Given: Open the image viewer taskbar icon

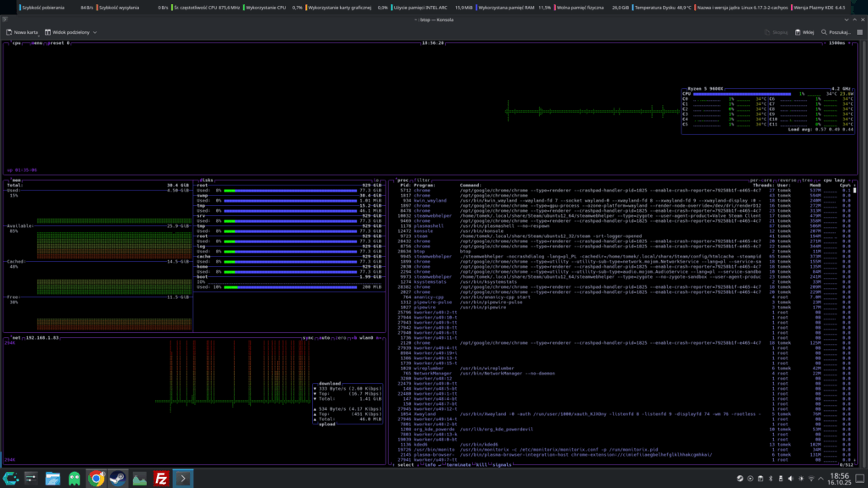Looking at the screenshot, I should [x=139, y=479].
